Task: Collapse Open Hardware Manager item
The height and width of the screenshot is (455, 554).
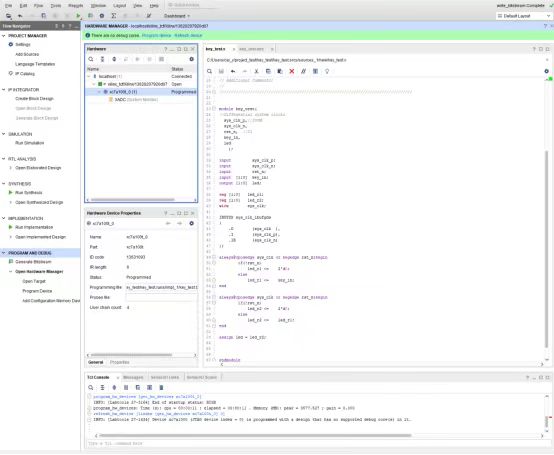Action: tap(11, 272)
